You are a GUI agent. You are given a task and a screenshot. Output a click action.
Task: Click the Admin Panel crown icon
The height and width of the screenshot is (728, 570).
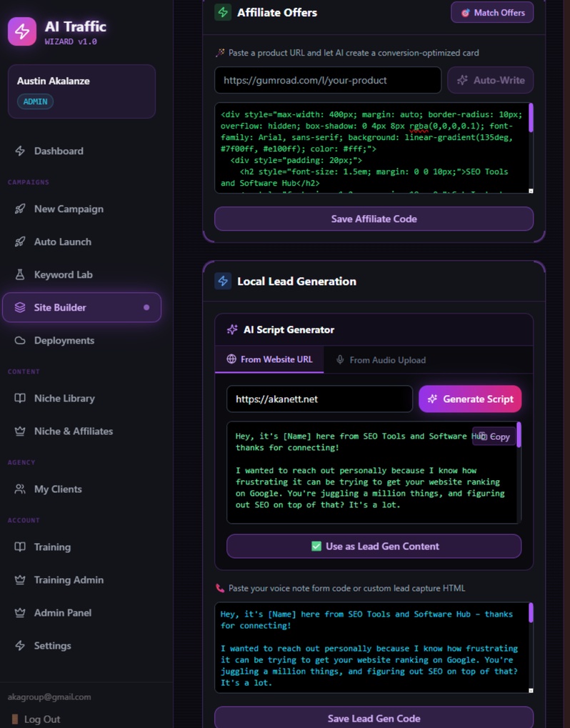coord(20,613)
